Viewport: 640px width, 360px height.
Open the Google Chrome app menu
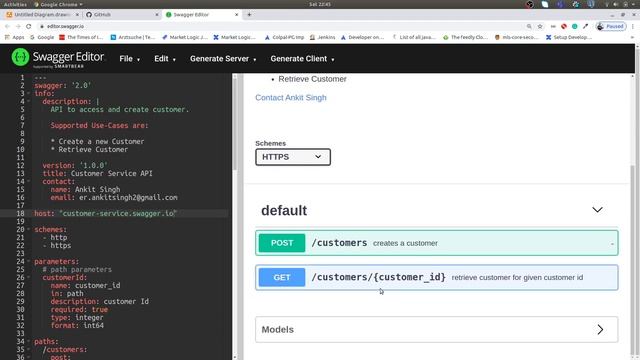[x=58, y=4]
